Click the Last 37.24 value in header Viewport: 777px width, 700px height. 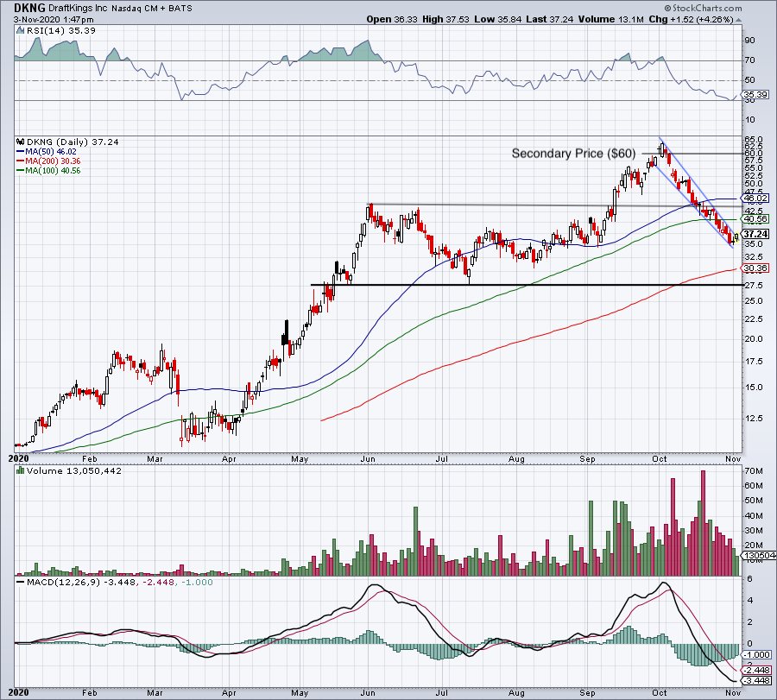(x=550, y=19)
